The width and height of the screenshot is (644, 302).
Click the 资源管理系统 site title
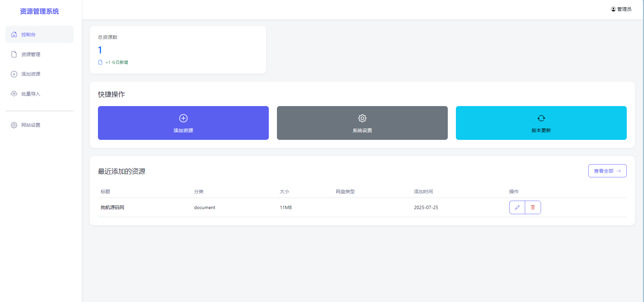coord(40,11)
